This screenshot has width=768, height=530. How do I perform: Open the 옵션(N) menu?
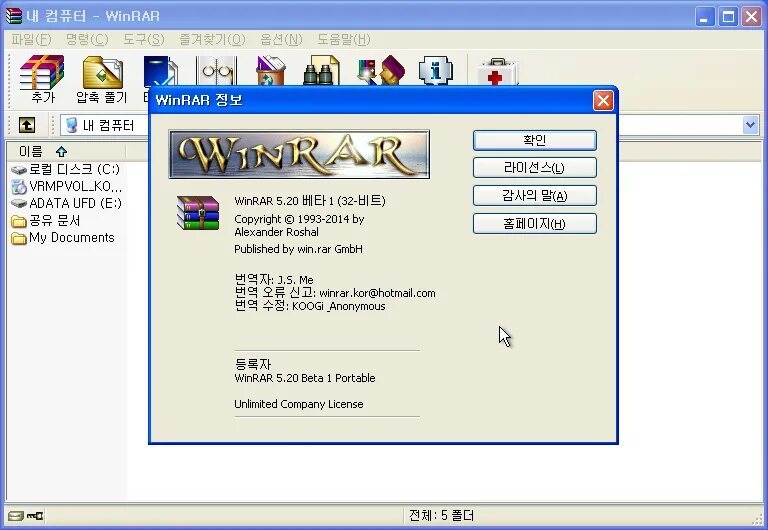coord(281,39)
